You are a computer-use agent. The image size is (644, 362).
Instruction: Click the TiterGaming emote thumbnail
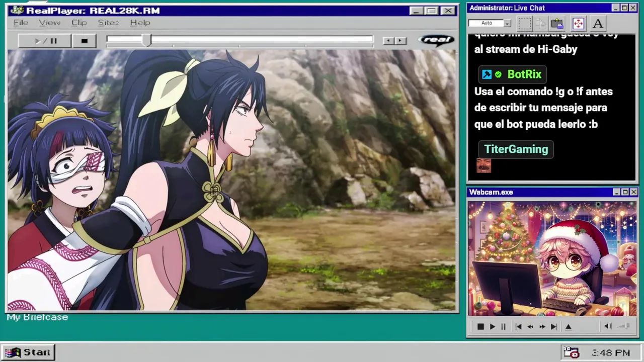point(484,165)
